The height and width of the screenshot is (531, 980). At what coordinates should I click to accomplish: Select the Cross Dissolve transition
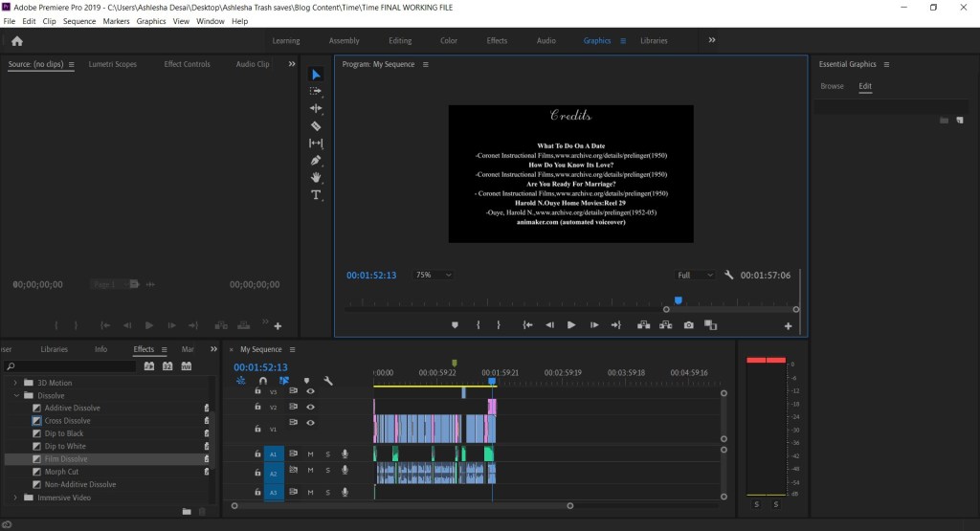67,421
